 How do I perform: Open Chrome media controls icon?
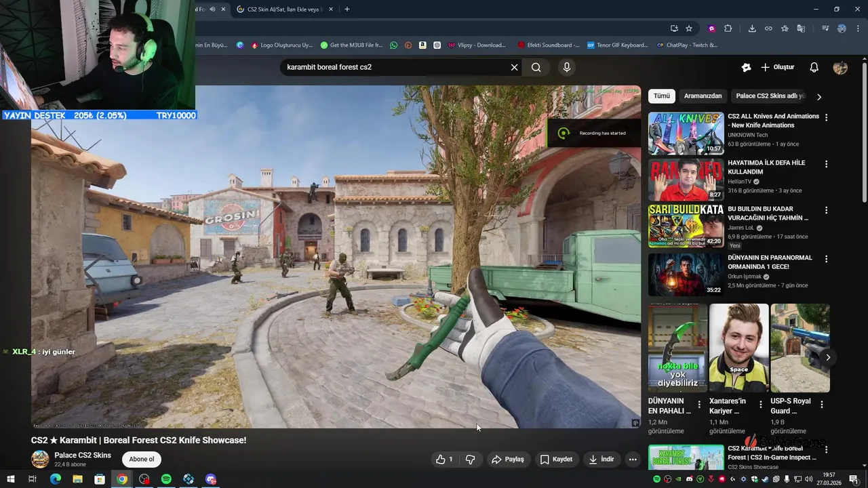tap(825, 28)
